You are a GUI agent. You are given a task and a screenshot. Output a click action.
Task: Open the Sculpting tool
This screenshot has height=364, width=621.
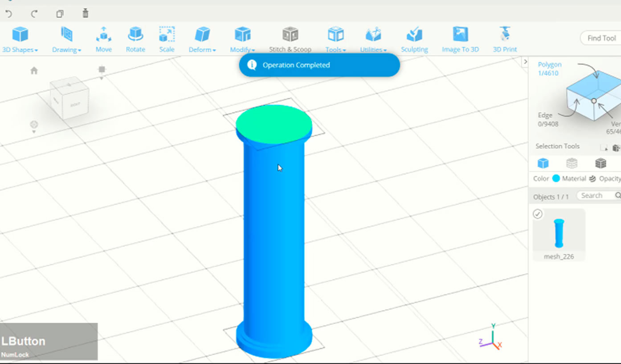[x=414, y=40]
